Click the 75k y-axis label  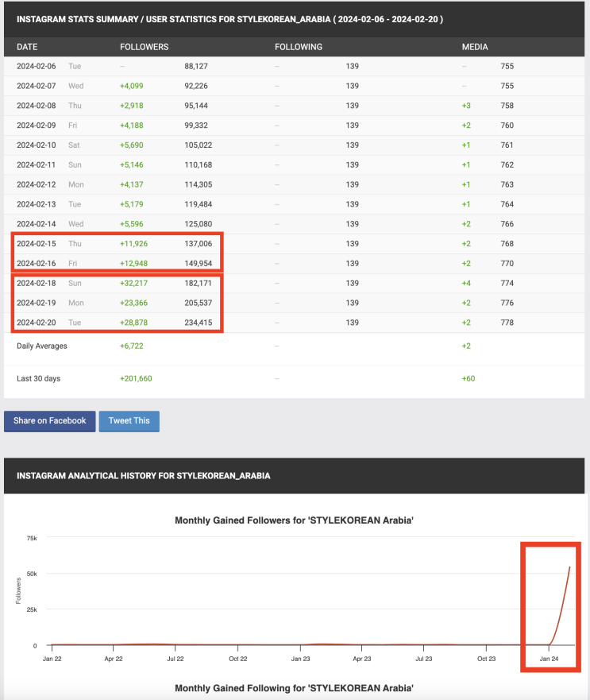[32, 538]
